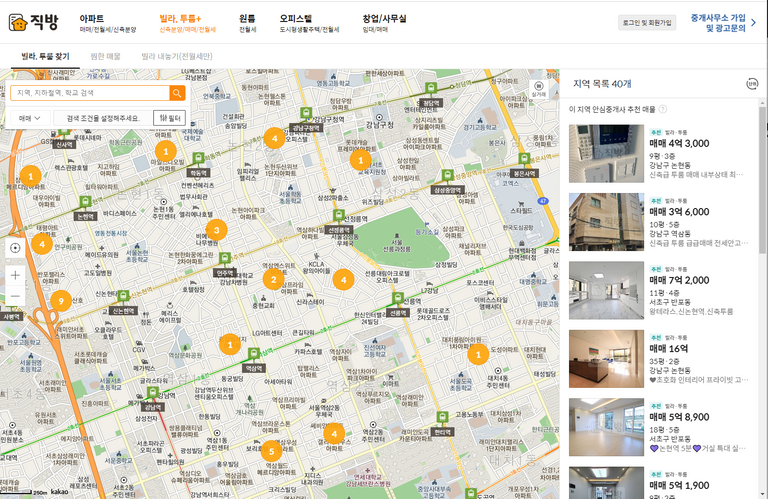Open listing photo for 매매 7억 2,000
The width and height of the screenshot is (768, 499).
tap(606, 290)
